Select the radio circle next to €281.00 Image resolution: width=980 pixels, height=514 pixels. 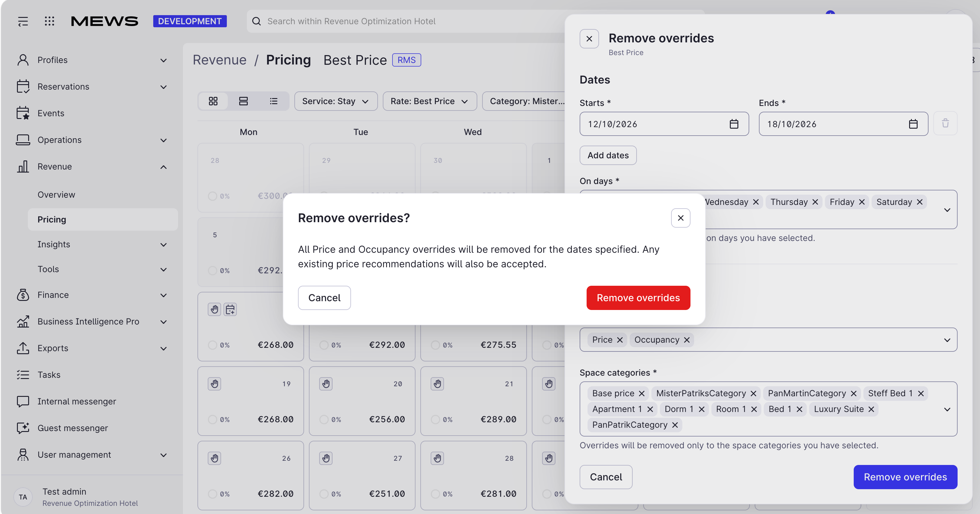tap(435, 494)
